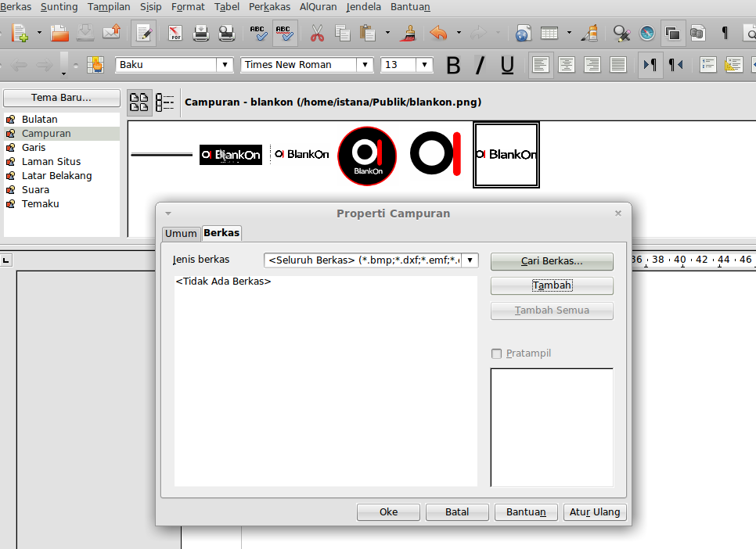
Task: Click the Print icon
Action: coord(200,34)
